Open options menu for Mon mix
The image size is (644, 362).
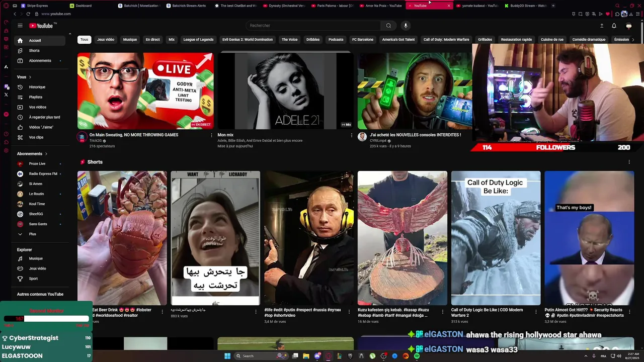click(351, 135)
